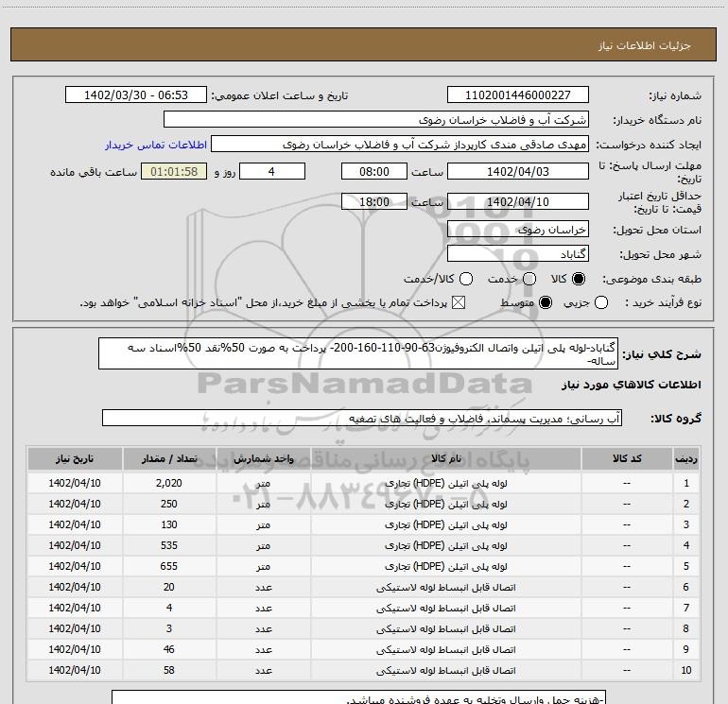Click the shipping cost note text box

click(359, 697)
